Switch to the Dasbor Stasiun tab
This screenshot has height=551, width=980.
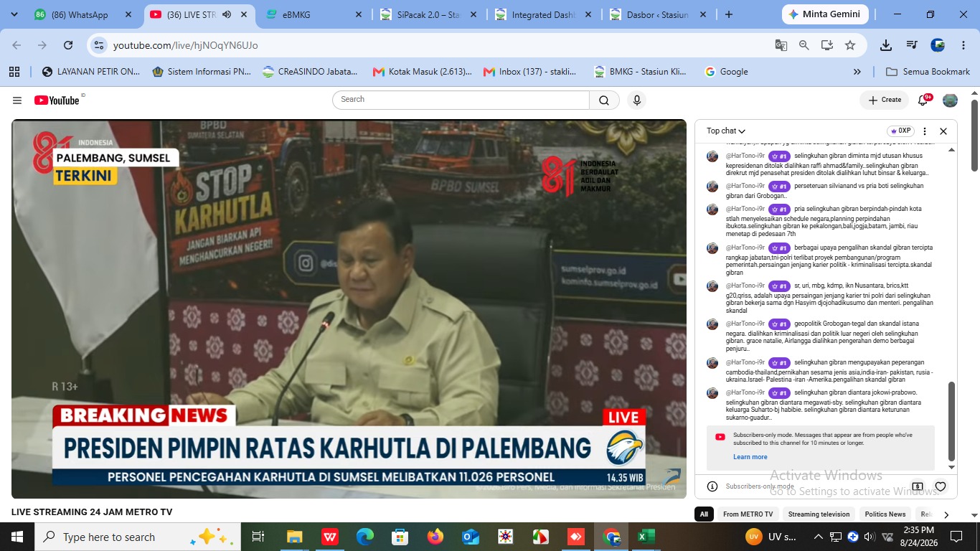[x=658, y=14]
